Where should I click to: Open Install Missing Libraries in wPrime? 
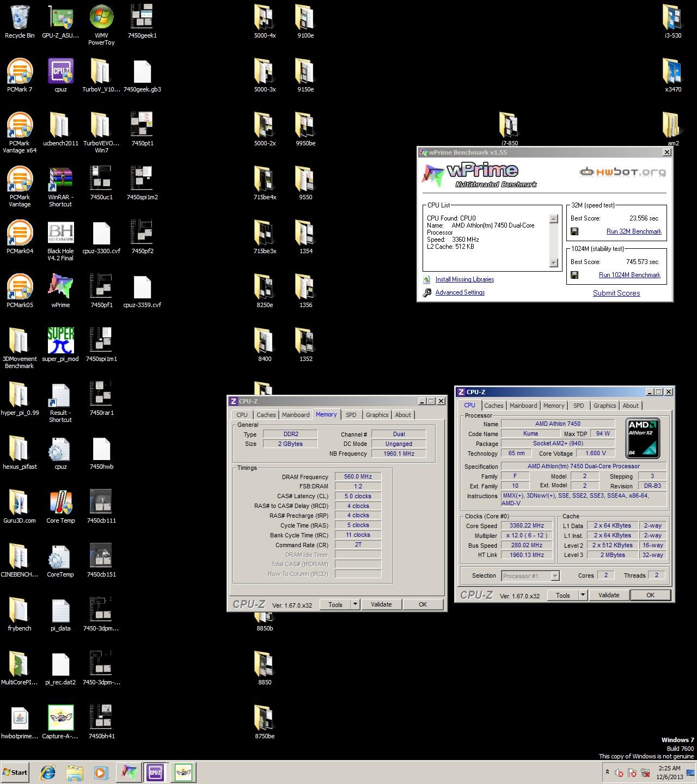point(464,279)
